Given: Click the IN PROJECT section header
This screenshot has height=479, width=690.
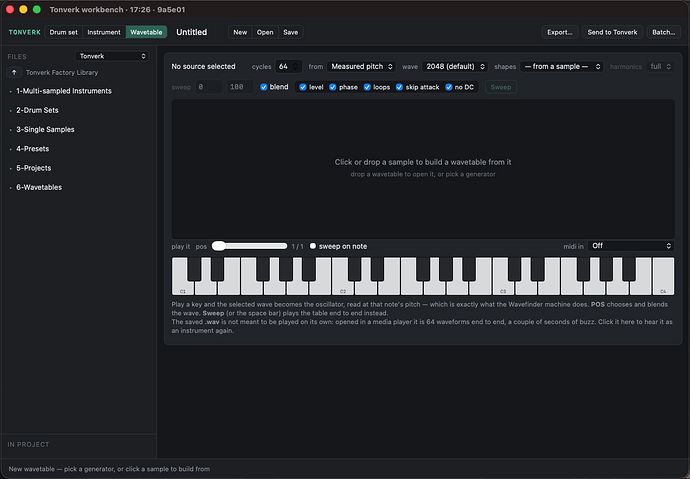Looking at the screenshot, I should (x=28, y=445).
